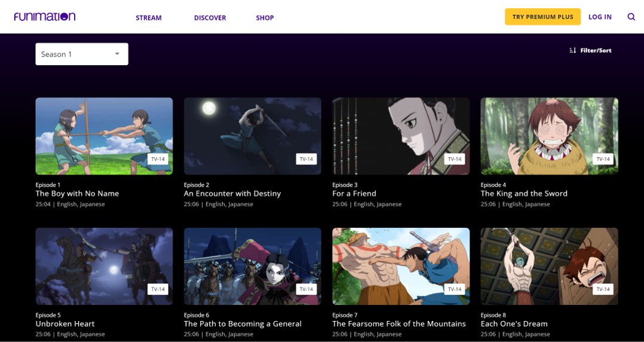Screen dimensions: 644x342
Task: Click title The King and the Sword
Action: (524, 194)
